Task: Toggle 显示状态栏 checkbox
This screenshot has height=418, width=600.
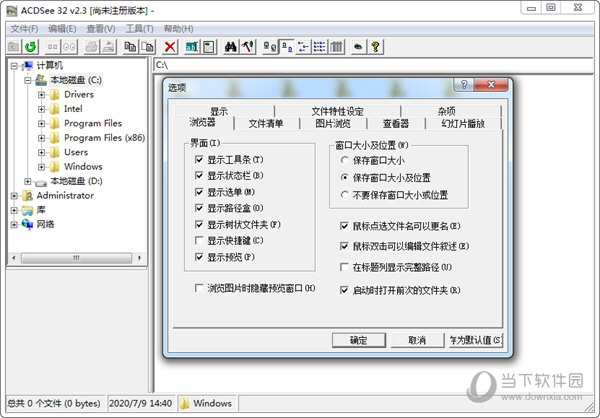Action: pos(199,175)
